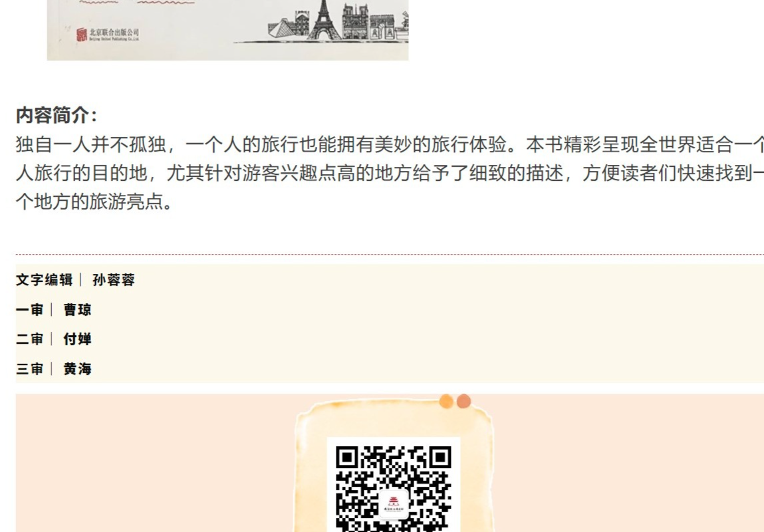764x532 pixels.
Task: Click the logo in the QR code center
Action: 393,503
